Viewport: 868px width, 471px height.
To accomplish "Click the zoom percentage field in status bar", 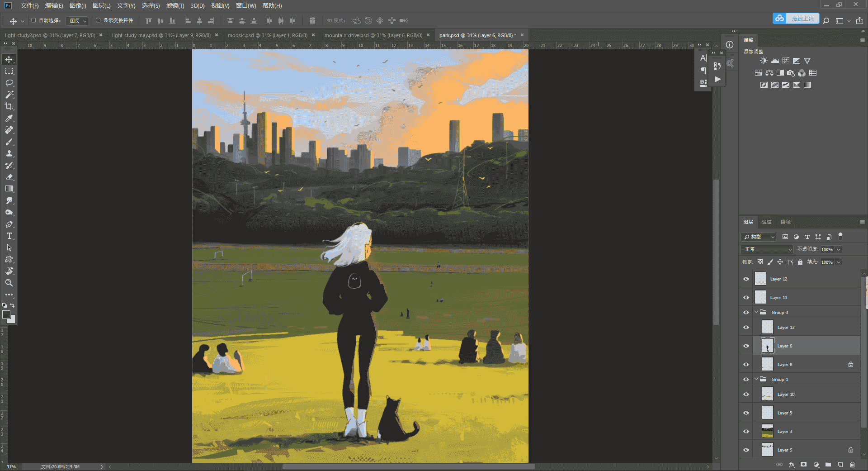I will (x=12, y=466).
